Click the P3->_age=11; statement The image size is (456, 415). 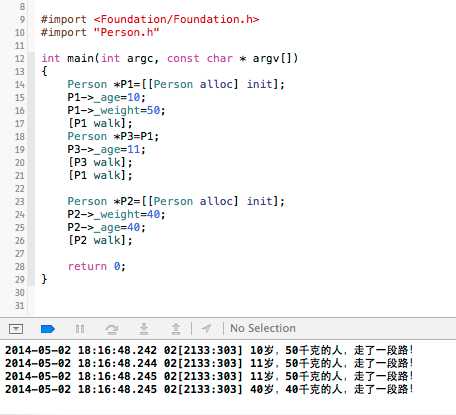[x=106, y=149]
